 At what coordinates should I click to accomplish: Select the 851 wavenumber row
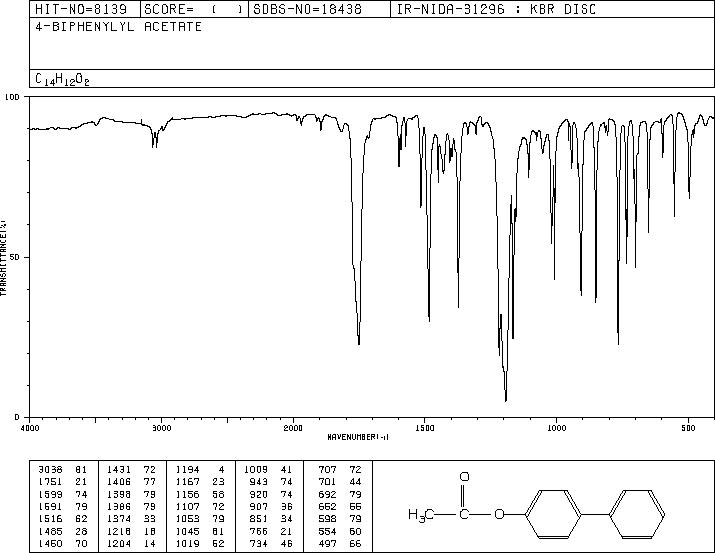point(271,519)
